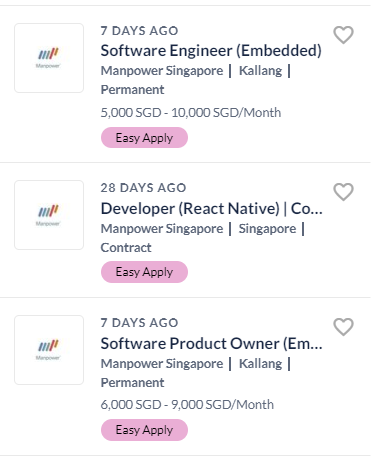Toggle heart on Software Product Owner listing

[x=343, y=327]
